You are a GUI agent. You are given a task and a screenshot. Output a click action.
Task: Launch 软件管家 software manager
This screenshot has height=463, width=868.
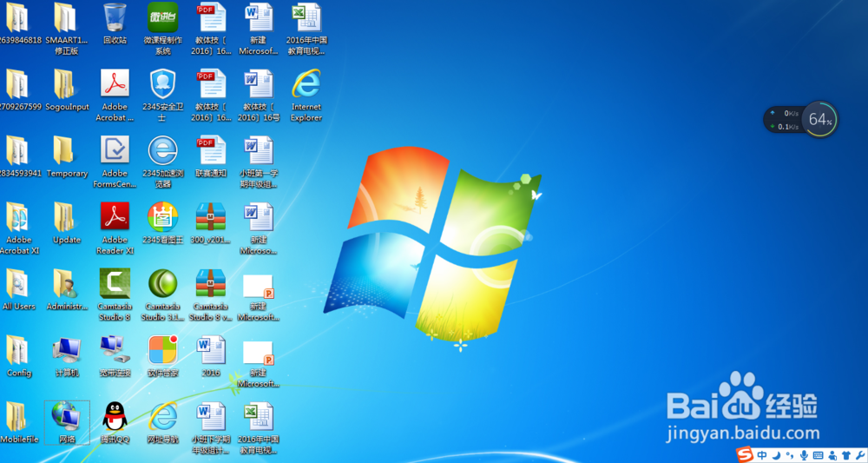(x=163, y=357)
